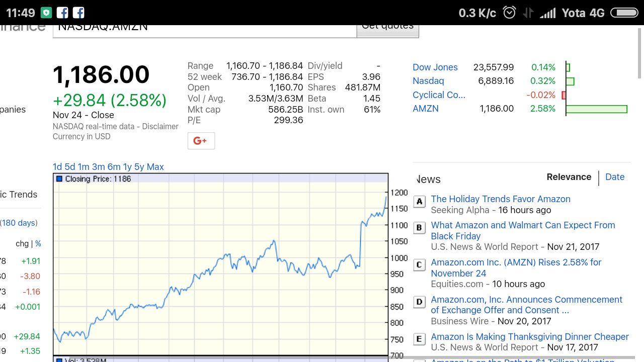Open 'The Holiday Trends Favor Amazon' article
644x362 pixels.
pos(501,199)
